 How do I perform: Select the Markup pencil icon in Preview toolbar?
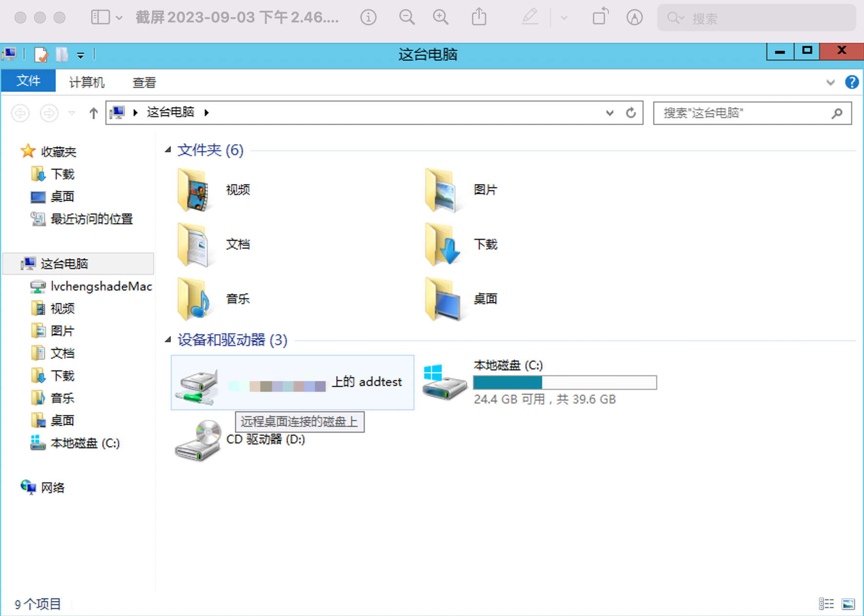click(x=530, y=17)
